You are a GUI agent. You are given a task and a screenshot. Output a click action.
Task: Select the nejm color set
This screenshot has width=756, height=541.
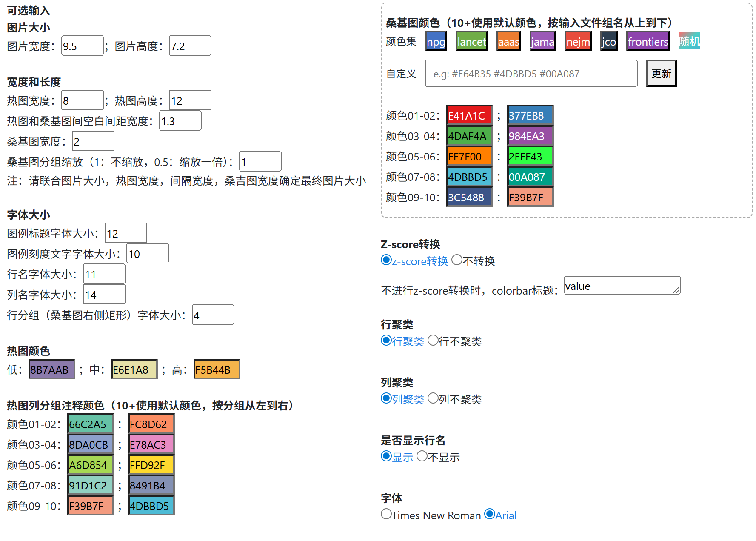(x=577, y=41)
